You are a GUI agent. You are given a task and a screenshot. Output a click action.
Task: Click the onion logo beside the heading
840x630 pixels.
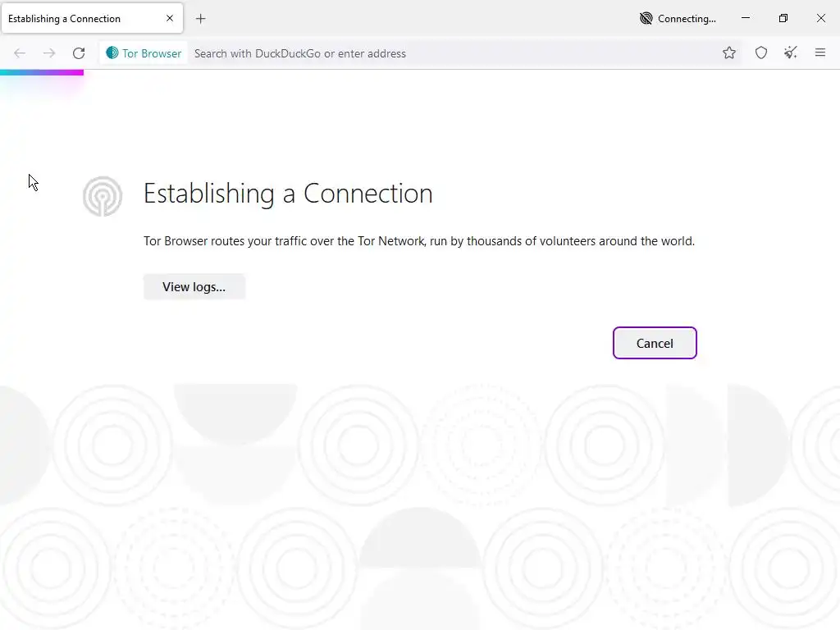coord(103,196)
